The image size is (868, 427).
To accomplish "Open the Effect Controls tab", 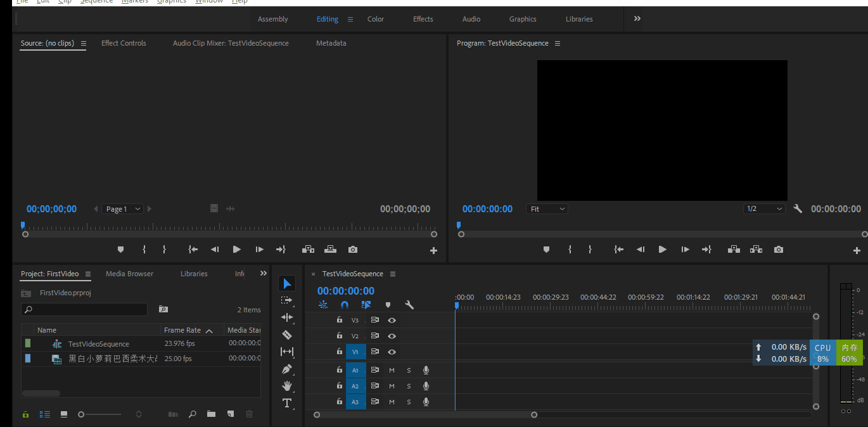I will pyautogui.click(x=124, y=43).
